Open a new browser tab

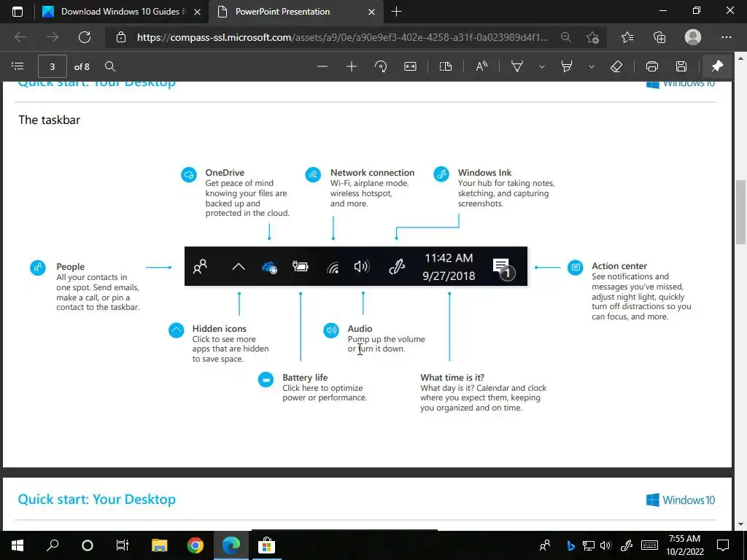coord(396,12)
